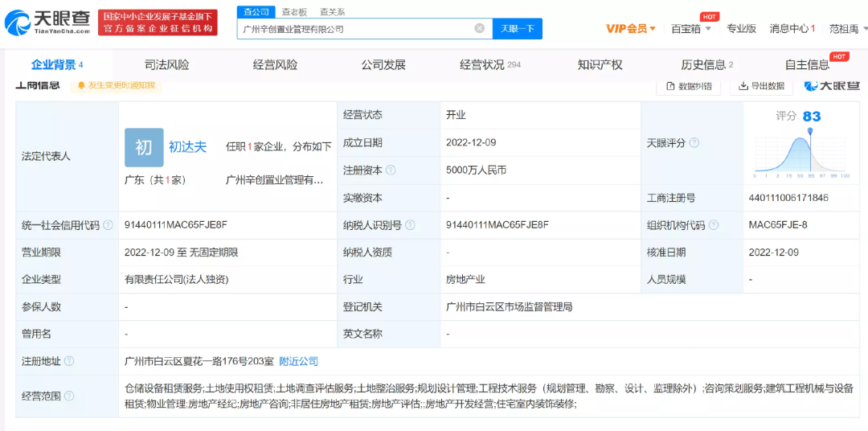Image resolution: width=868 pixels, height=431 pixels.
Task: Switch to the 企业背景 tab
Action: 57,65
